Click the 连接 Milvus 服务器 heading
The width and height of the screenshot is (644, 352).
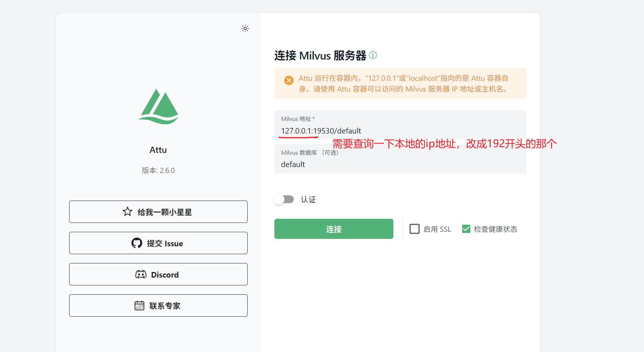[320, 55]
